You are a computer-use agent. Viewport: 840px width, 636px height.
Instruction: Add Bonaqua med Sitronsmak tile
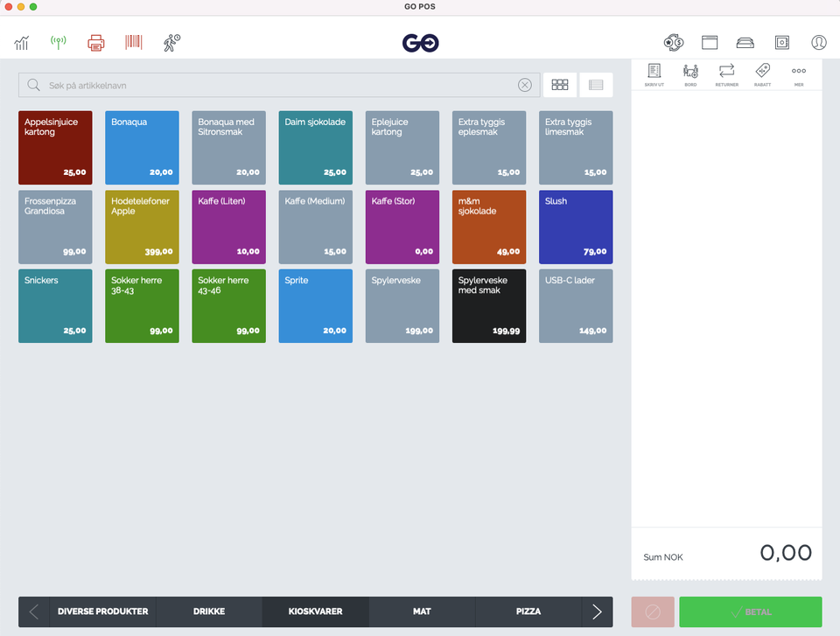tap(228, 147)
